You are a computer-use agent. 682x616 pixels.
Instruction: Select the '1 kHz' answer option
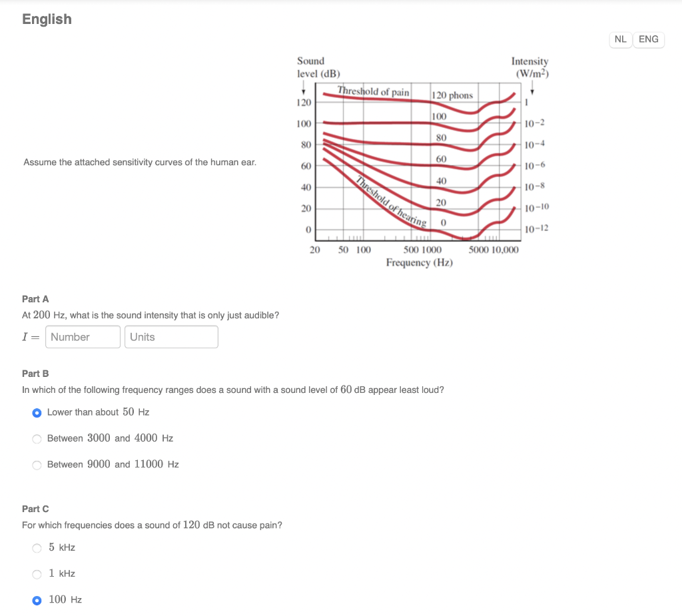click(x=37, y=573)
